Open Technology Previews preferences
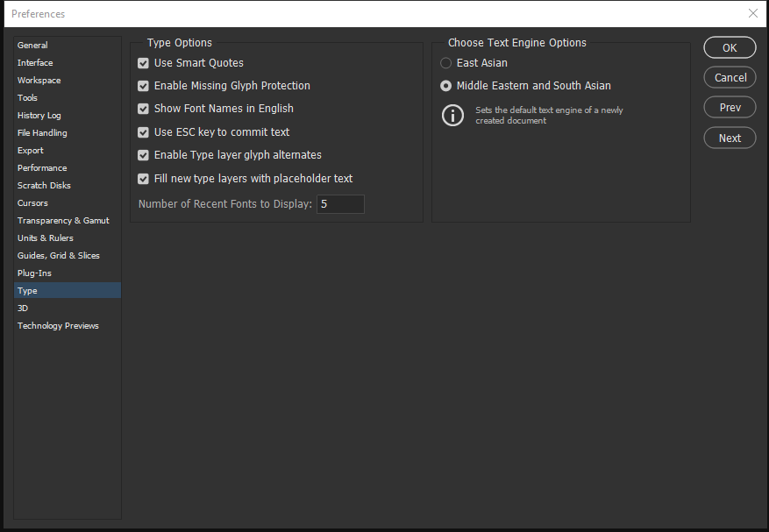This screenshot has width=769, height=532. click(58, 326)
